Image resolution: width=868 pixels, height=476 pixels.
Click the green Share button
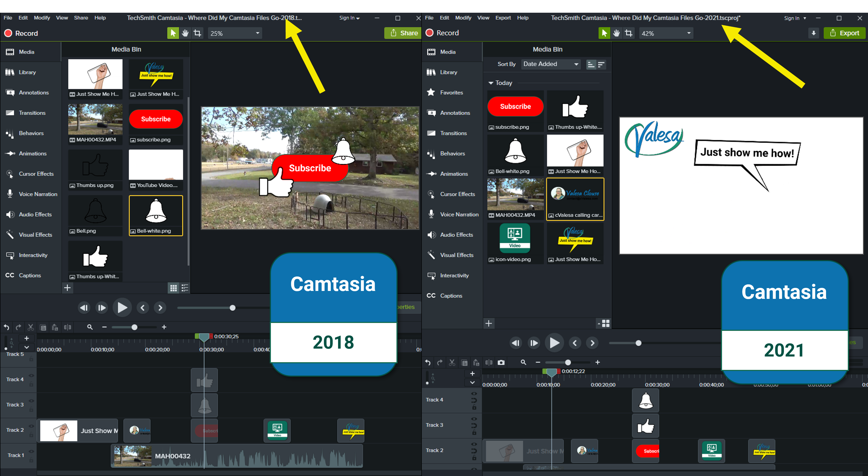[x=403, y=33]
